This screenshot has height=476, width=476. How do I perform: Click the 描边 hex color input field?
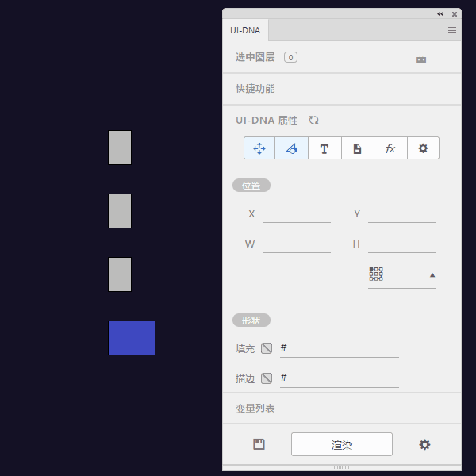(340, 378)
